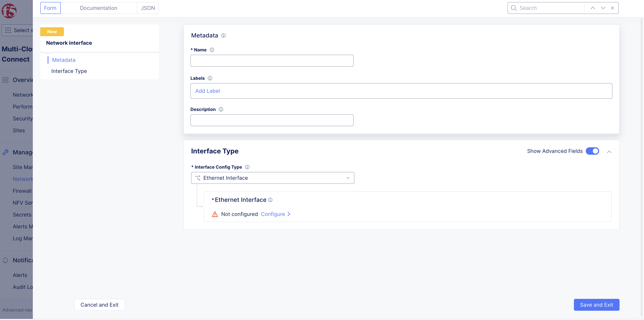This screenshot has width=644, height=320.
Task: Open Performance in the sidebar
Action: pyautogui.click(x=23, y=107)
